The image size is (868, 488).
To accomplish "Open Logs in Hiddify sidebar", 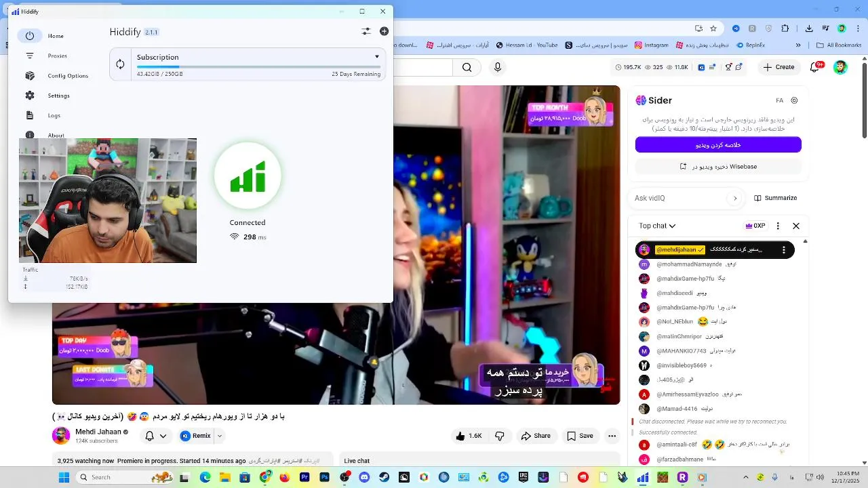I will 43,115.
